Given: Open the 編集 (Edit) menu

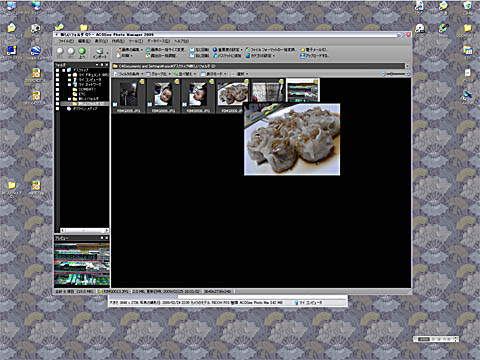Looking at the screenshot, I should click(84, 41).
